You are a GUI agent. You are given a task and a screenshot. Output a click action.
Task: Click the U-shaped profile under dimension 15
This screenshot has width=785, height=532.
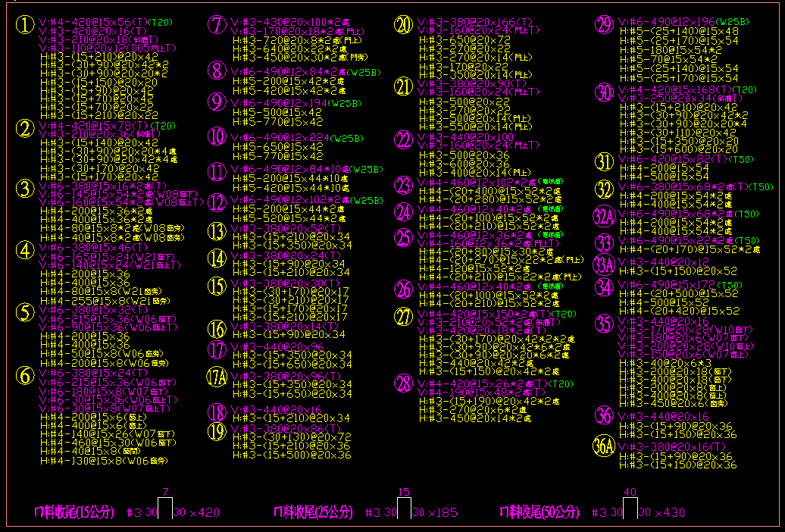coord(405,509)
